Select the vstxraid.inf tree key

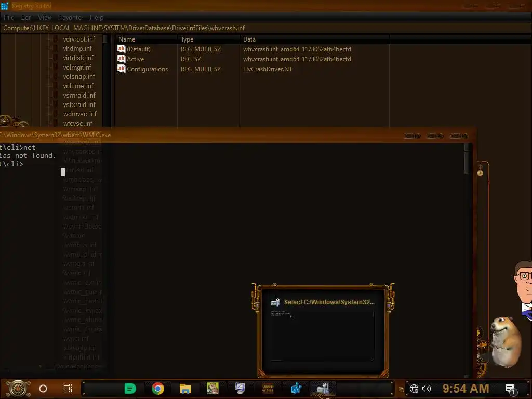[x=79, y=104]
